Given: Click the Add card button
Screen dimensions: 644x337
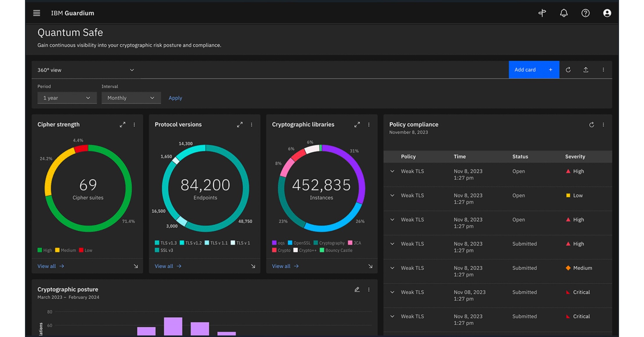Looking at the screenshot, I should 534,70.
